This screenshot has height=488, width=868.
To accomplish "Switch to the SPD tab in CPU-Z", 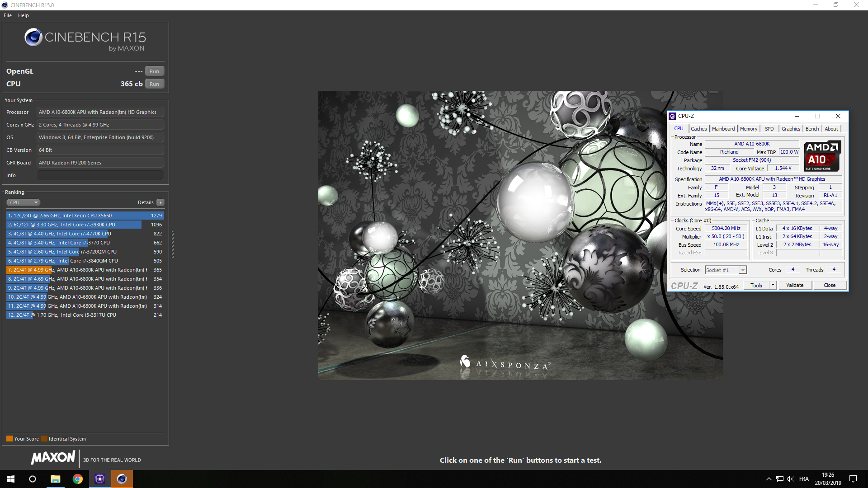I will click(x=769, y=129).
